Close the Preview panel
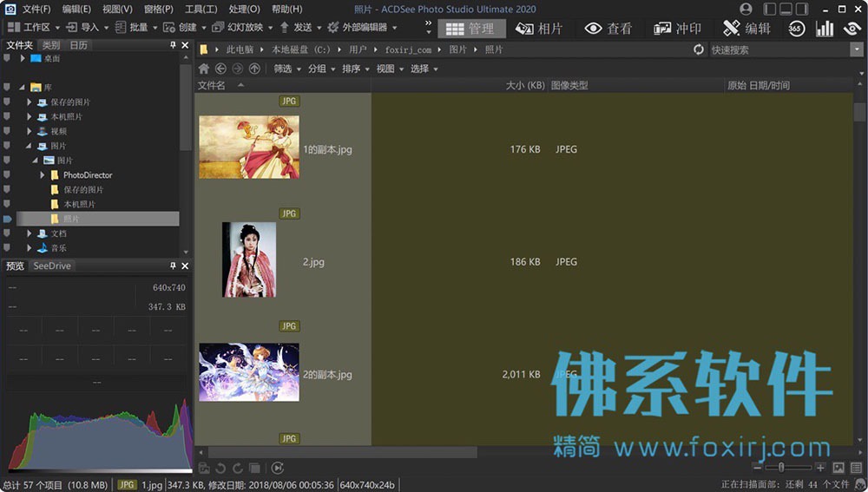Screen dimensions: 868x492 click(x=185, y=266)
